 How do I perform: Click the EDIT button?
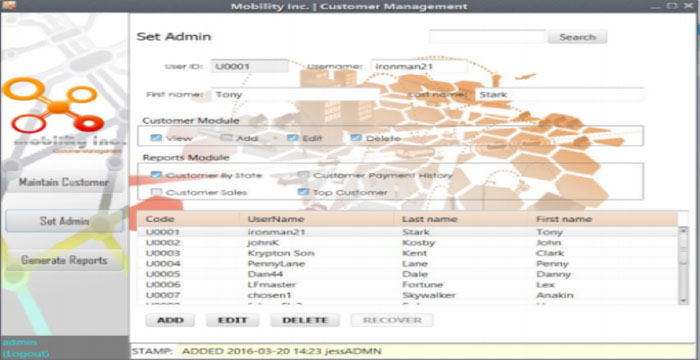click(232, 320)
